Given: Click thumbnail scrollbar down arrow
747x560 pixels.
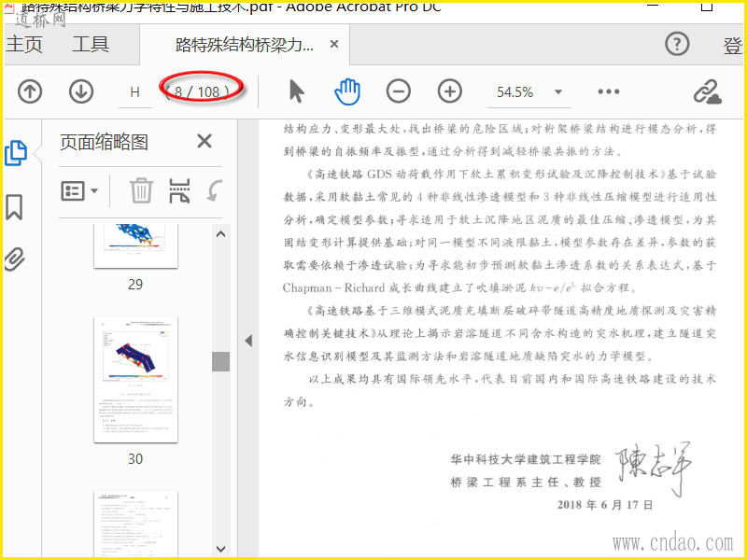Looking at the screenshot, I should click(220, 549).
